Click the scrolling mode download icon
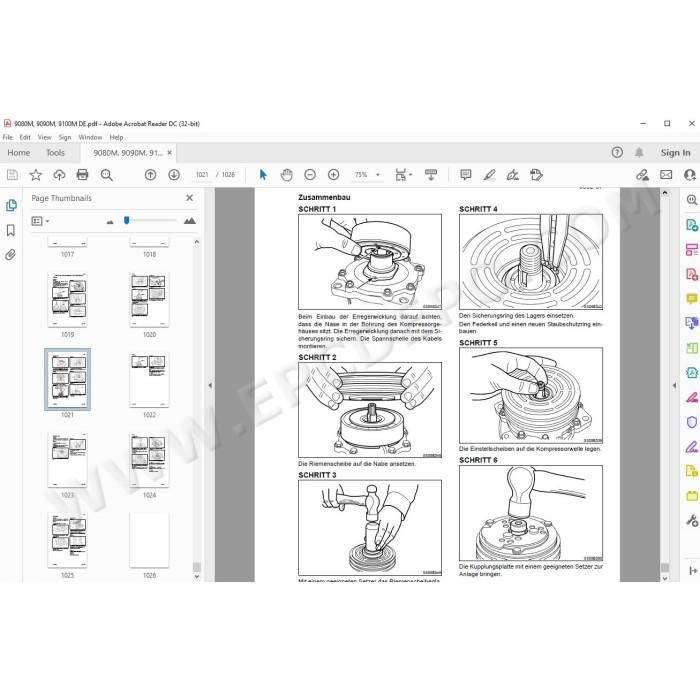The width and height of the screenshot is (700, 700). tap(431, 175)
